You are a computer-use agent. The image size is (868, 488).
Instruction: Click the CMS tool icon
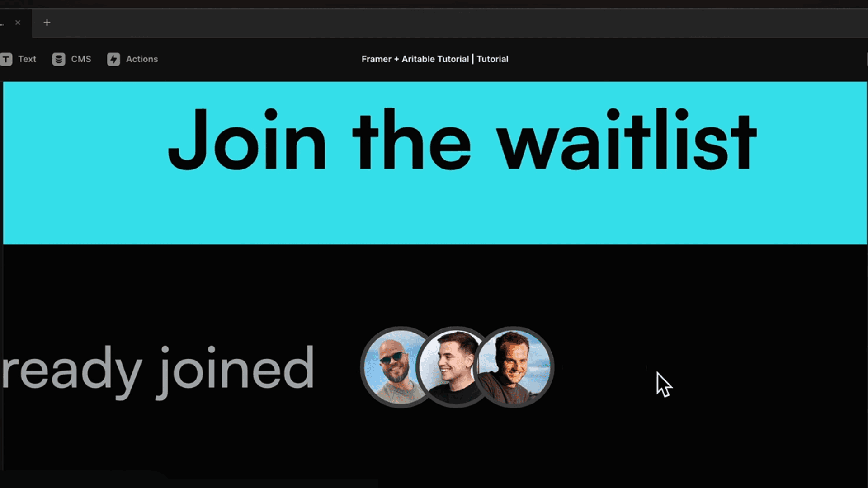pos(58,58)
